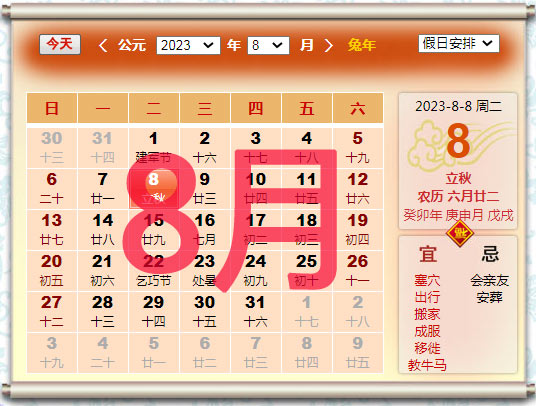
Task: Select August 20 初五
Action: [52, 271]
